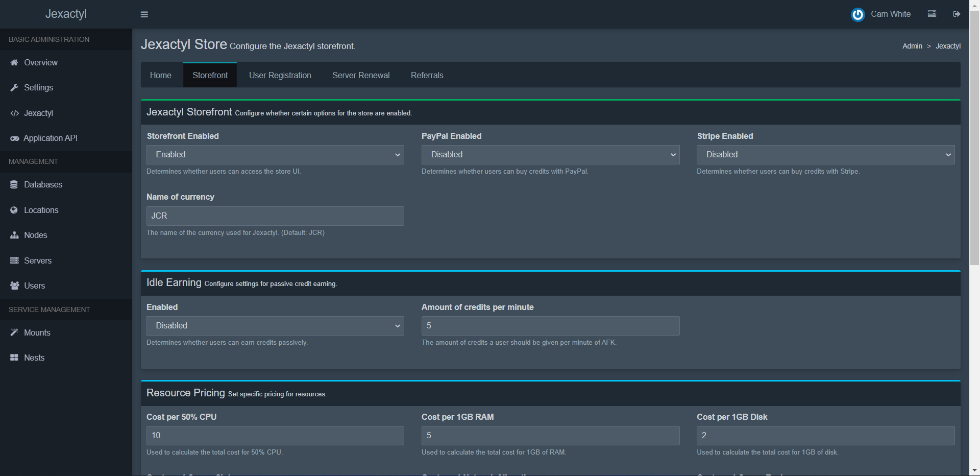Click the Overview home icon

coord(14,62)
